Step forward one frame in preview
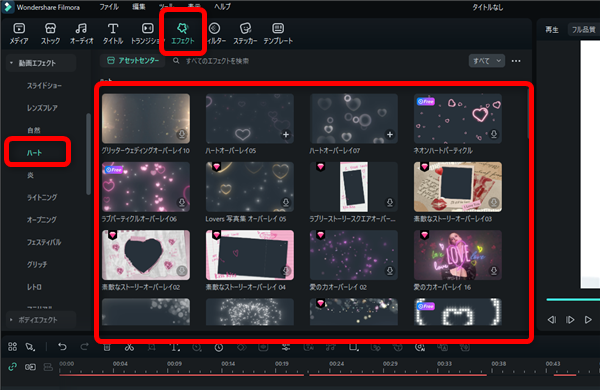 tap(570, 320)
